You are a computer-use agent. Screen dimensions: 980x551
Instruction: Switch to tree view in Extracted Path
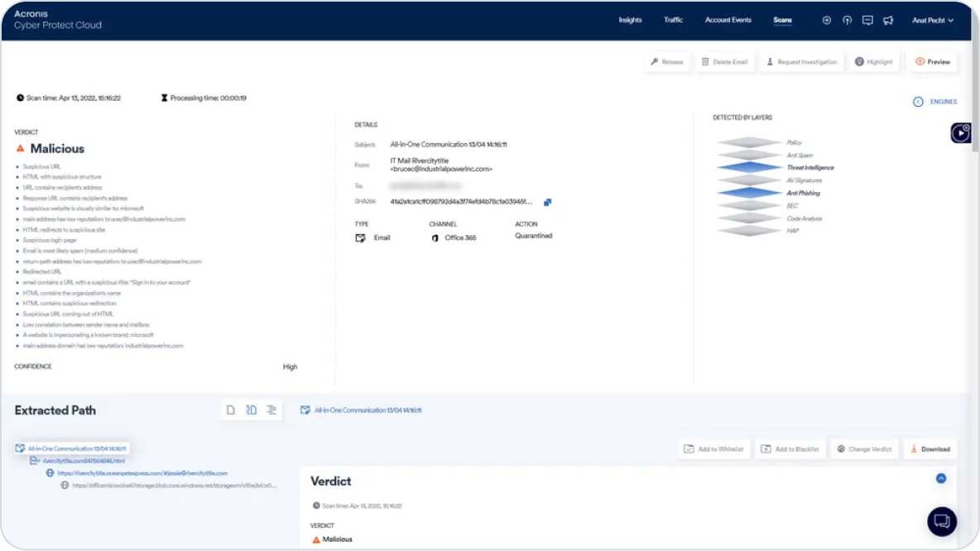(251, 410)
